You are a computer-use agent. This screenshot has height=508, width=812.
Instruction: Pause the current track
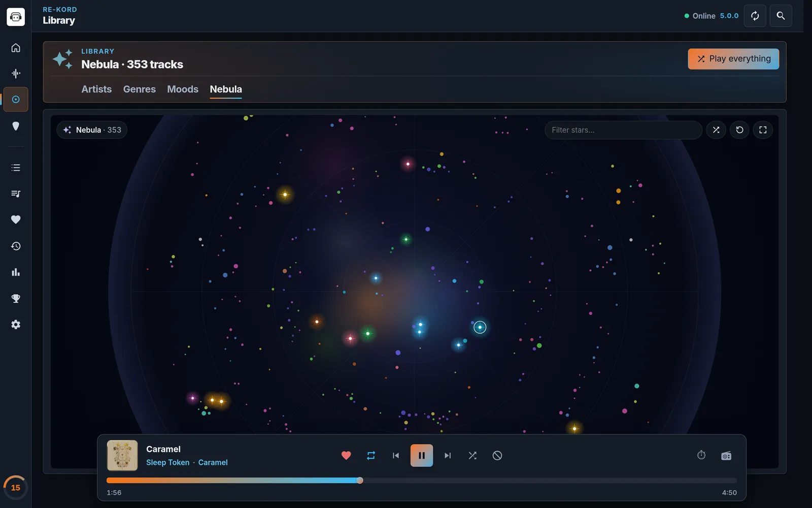(x=422, y=456)
